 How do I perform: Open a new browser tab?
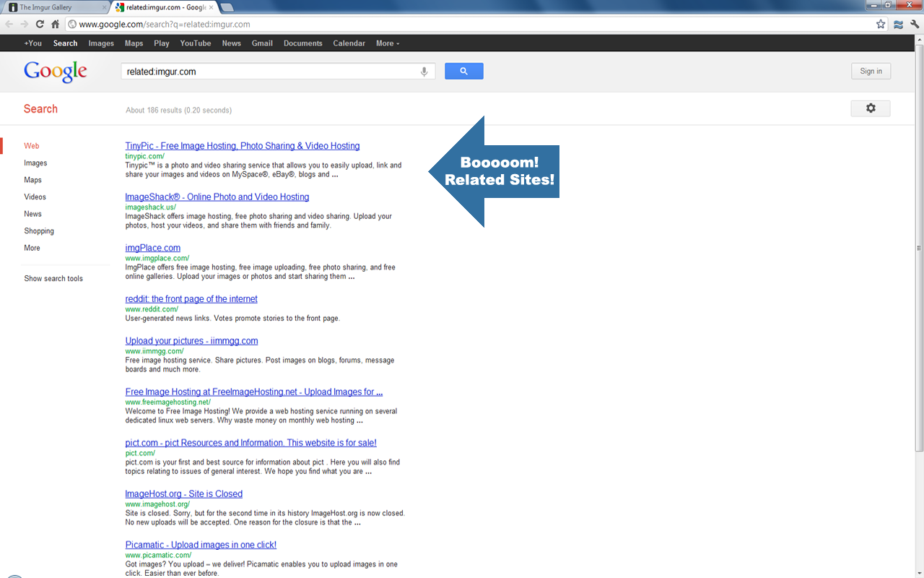(227, 7)
